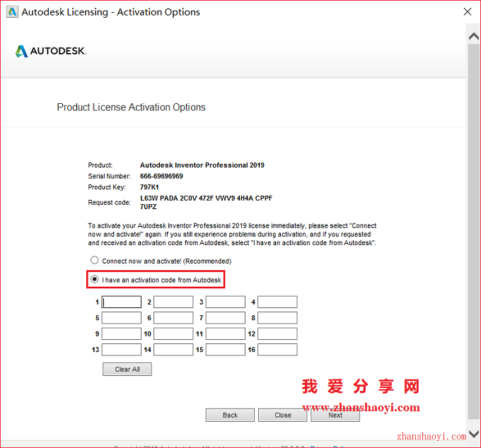Image resolution: width=481 pixels, height=448 pixels.
Task: Click activation code field 12
Action: coord(277,334)
